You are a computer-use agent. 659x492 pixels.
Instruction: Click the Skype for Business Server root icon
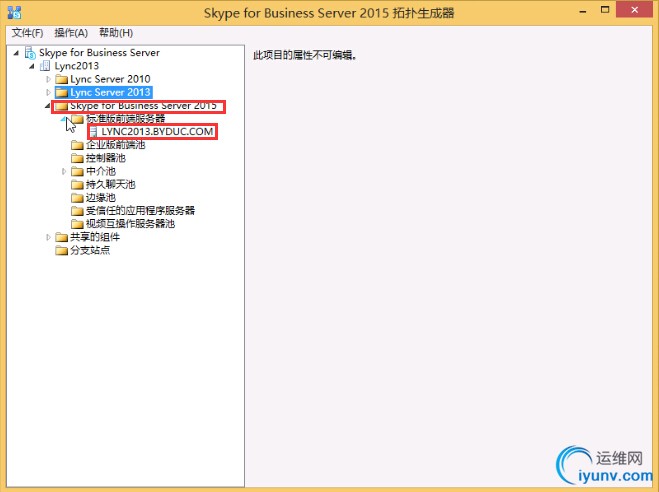(x=30, y=53)
